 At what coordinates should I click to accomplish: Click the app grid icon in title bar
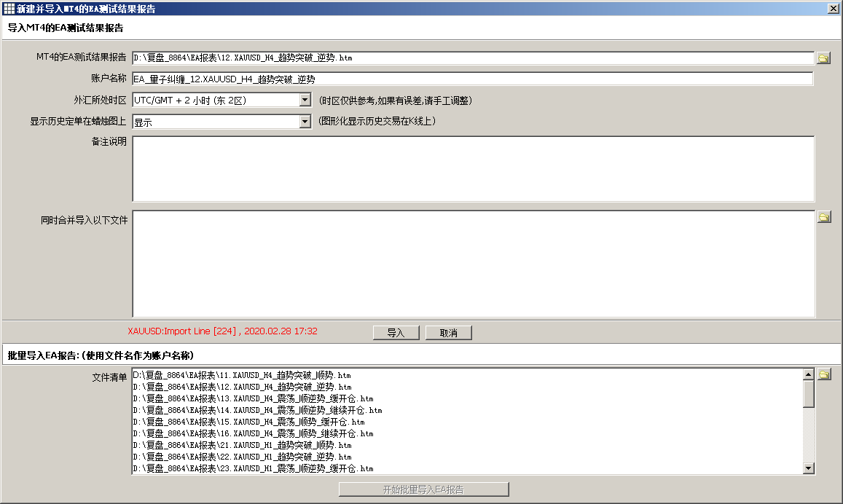click(x=9, y=9)
